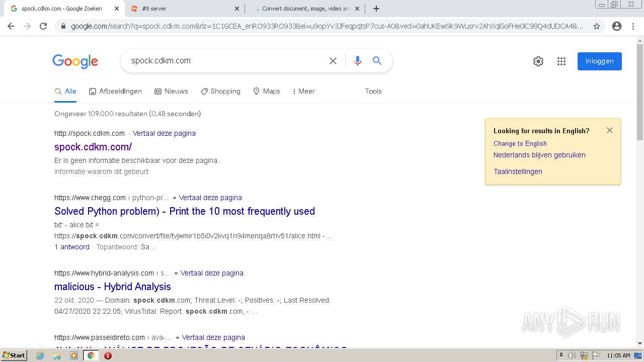Focus the Google search input field
Viewport: 644px width, 362px height.
[226, 61]
